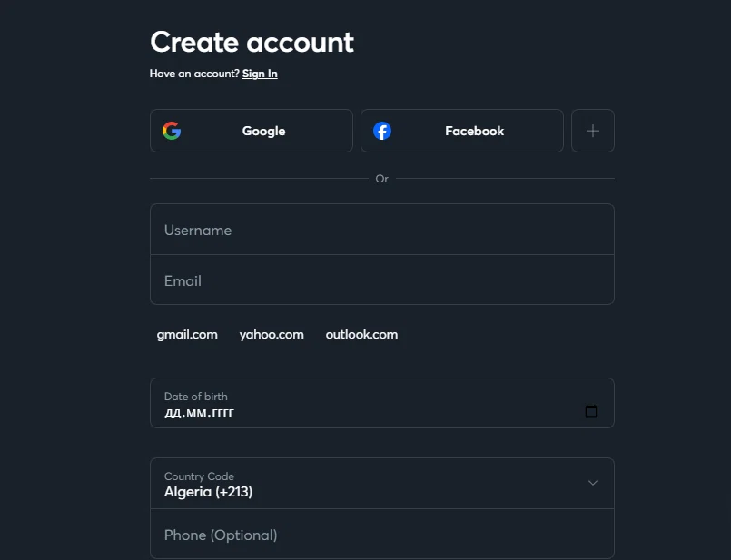Open more sign-up options with plus icon
731x560 pixels.
click(593, 131)
